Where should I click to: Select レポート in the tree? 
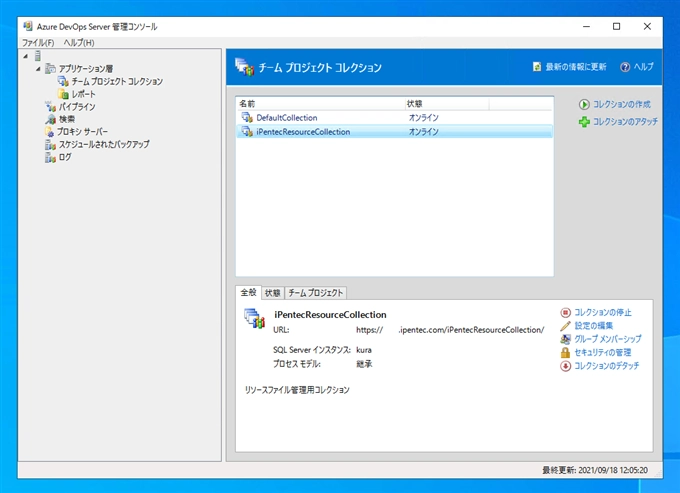pyautogui.click(x=83, y=94)
